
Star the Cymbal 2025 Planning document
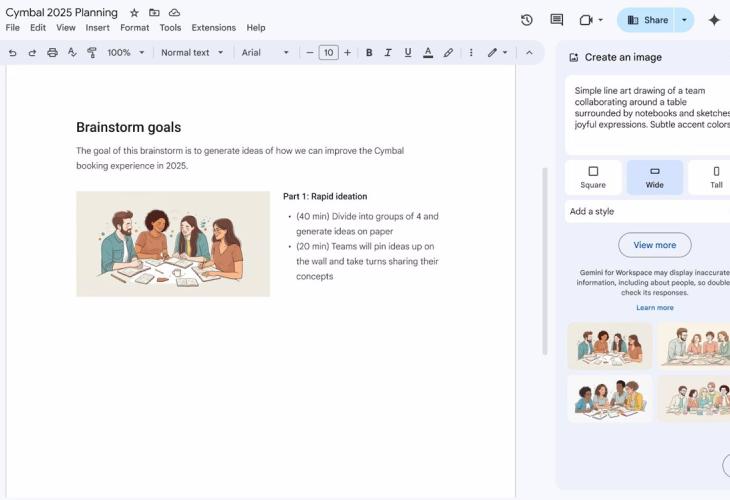click(x=134, y=13)
